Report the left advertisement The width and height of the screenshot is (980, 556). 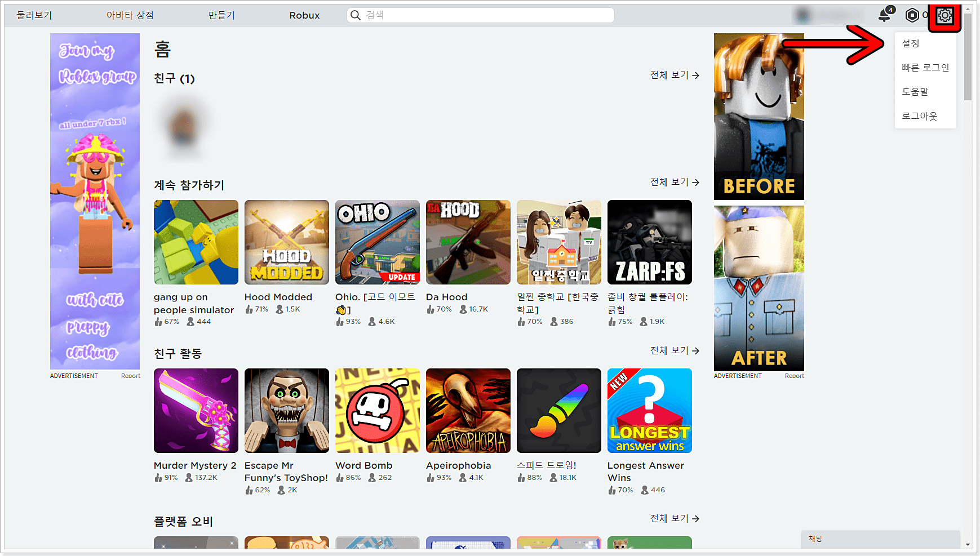(x=131, y=376)
